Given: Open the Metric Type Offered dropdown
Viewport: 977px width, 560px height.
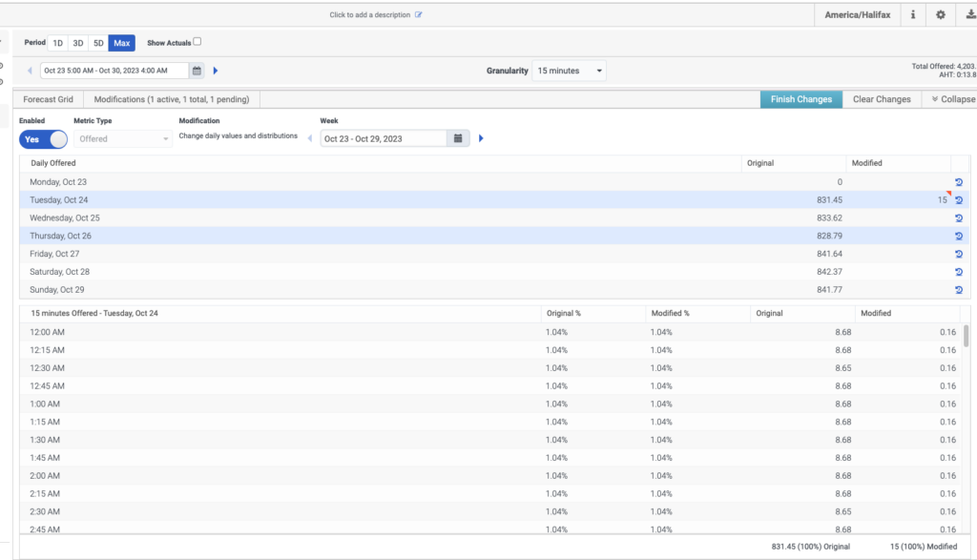Looking at the screenshot, I should (x=123, y=139).
